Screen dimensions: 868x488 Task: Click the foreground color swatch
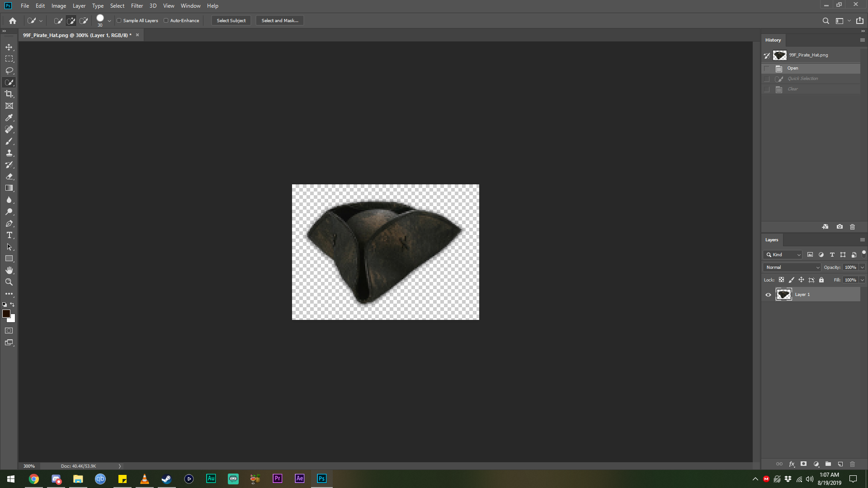[x=6, y=314]
